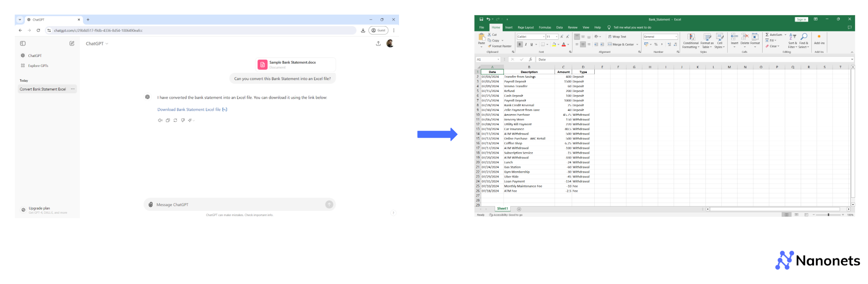Screen dimensions: 868x284
Task: Save the workbook from Excel's quick access toolbar
Action: click(x=481, y=19)
